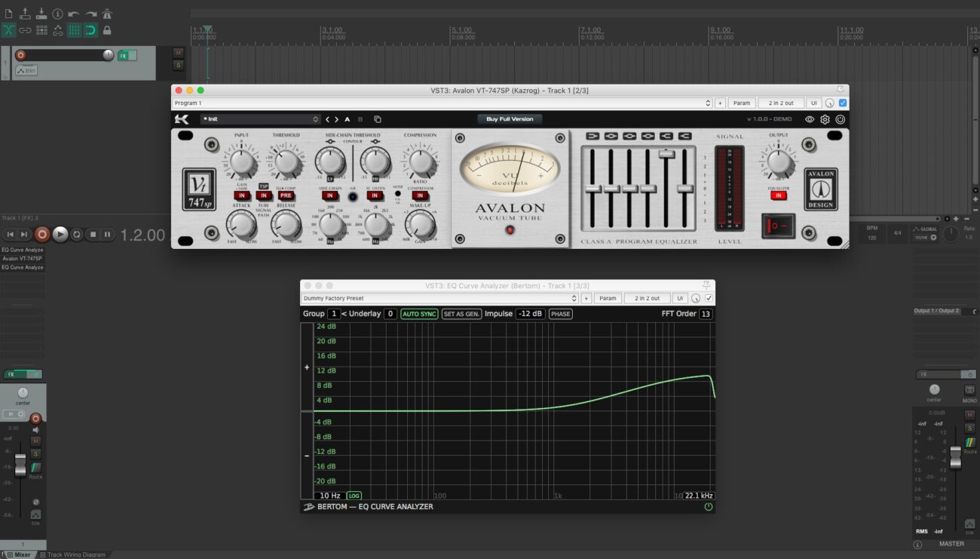Toggle the metronome icon in toolbar
Viewport: 980px width, 559px height.
107,14
